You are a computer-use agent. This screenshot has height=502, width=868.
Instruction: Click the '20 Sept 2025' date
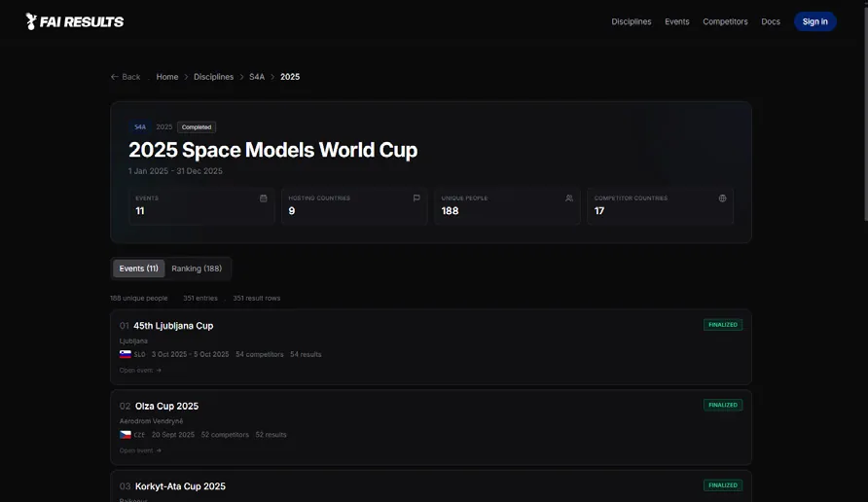172,435
